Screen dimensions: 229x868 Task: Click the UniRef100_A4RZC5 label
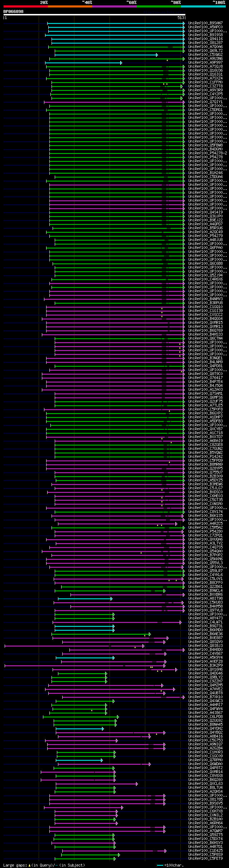coord(205,524)
